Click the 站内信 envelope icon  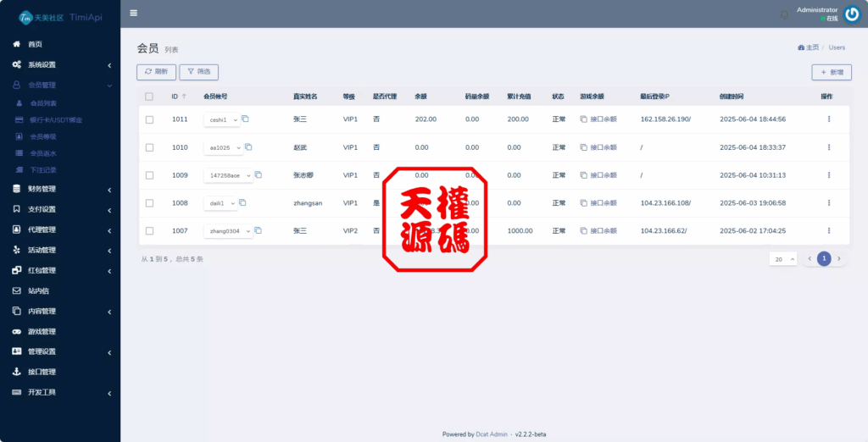click(17, 290)
